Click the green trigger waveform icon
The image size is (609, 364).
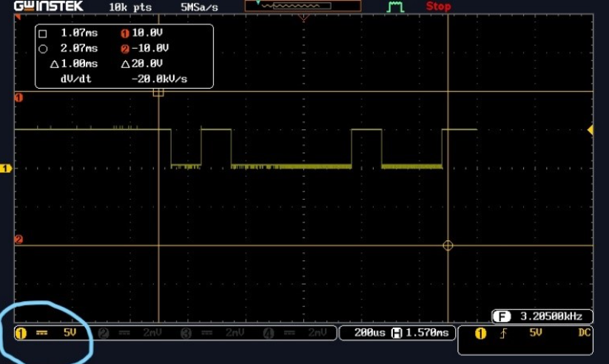[397, 7]
